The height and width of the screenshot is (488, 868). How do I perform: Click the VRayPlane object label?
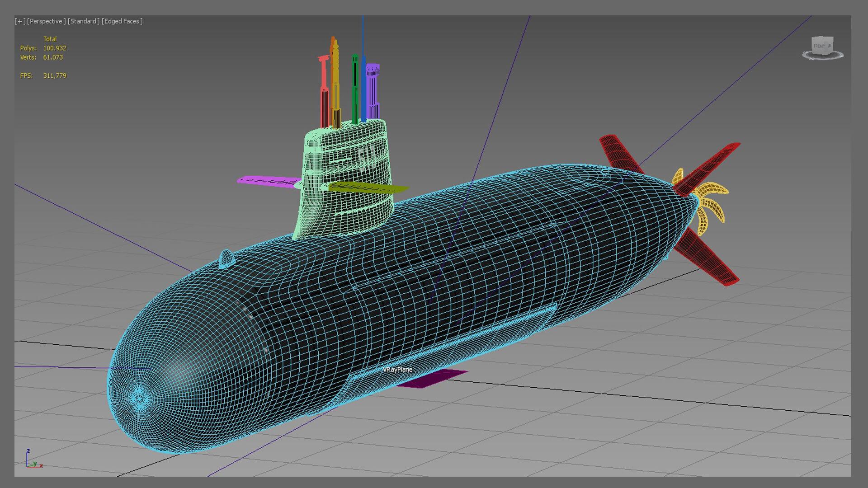397,370
